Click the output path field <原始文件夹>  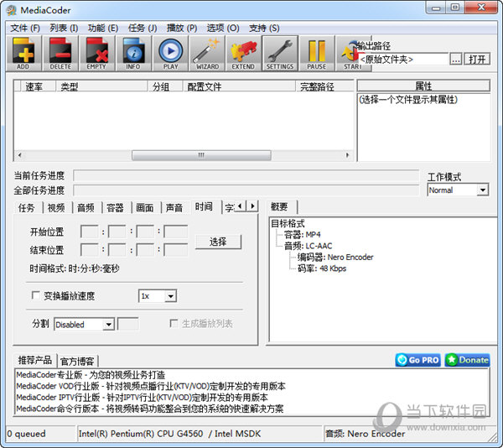click(403, 60)
